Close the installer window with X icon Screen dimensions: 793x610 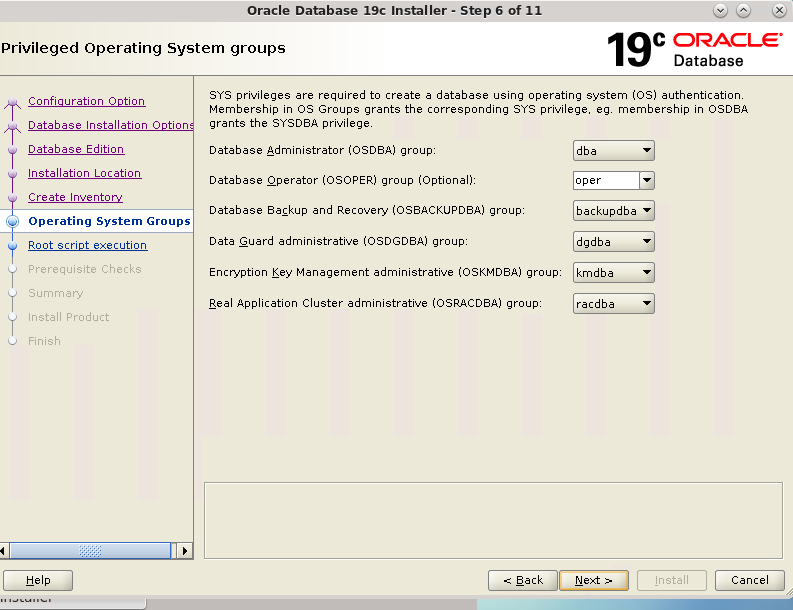(779, 11)
